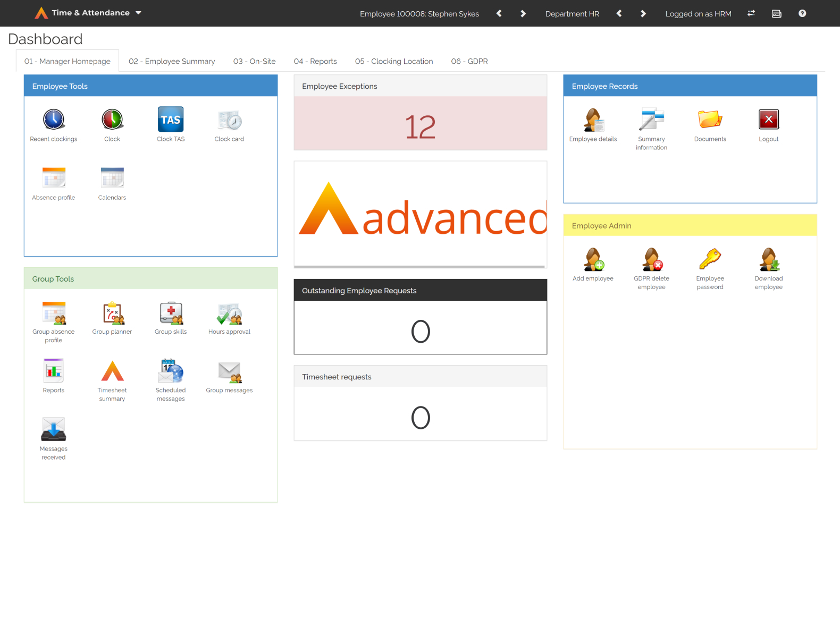Click the Logged on as HRM text
Viewport: 840px width, 627px height.
(x=699, y=14)
